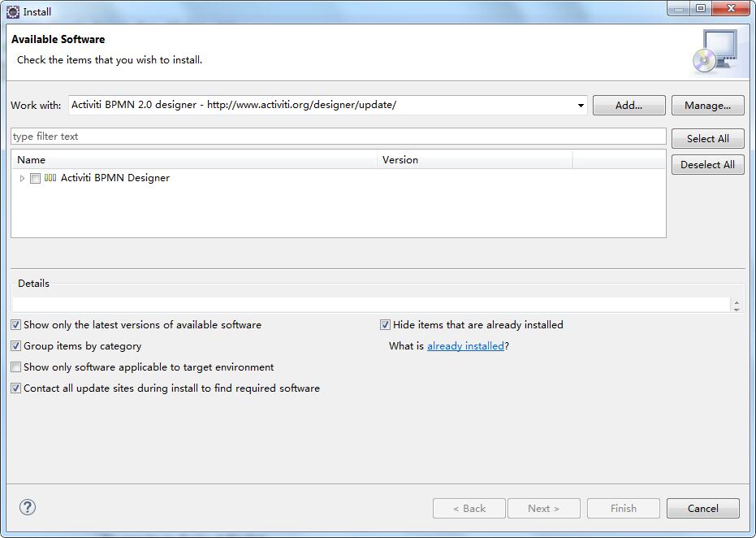
Task: Open the already installed link
Action: point(465,346)
